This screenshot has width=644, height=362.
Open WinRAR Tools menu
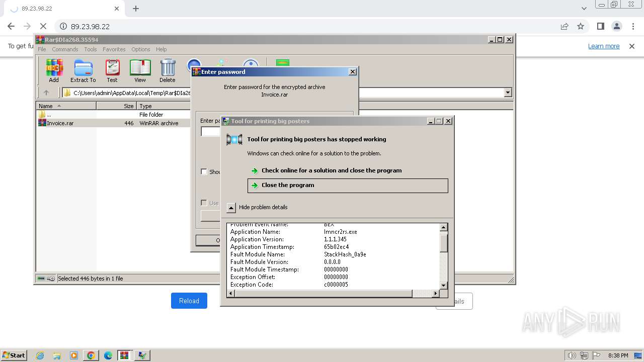(x=91, y=49)
